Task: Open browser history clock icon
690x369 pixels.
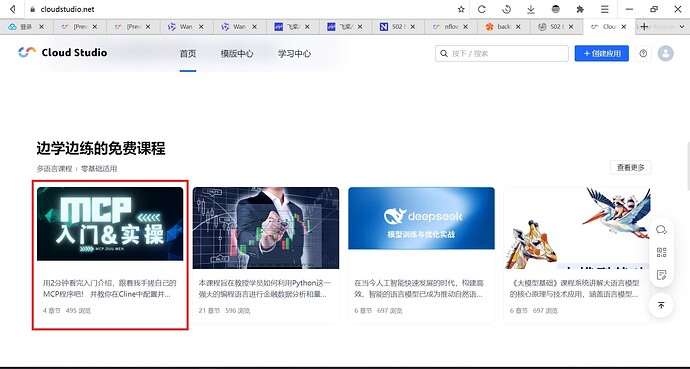Action: (x=506, y=9)
